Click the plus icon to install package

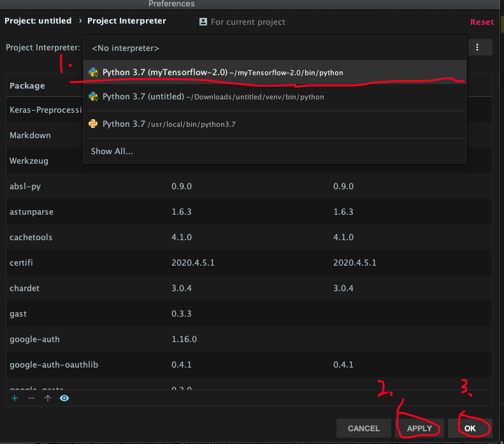tap(15, 398)
